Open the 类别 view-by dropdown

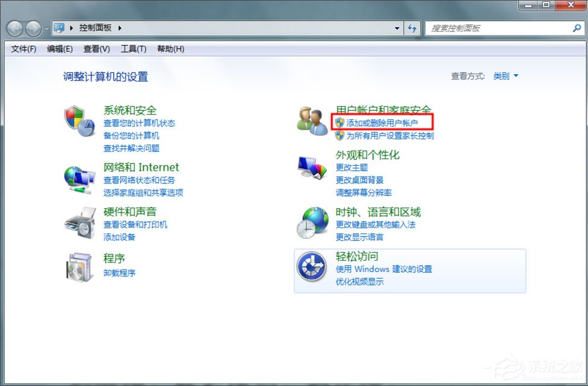[x=505, y=76]
